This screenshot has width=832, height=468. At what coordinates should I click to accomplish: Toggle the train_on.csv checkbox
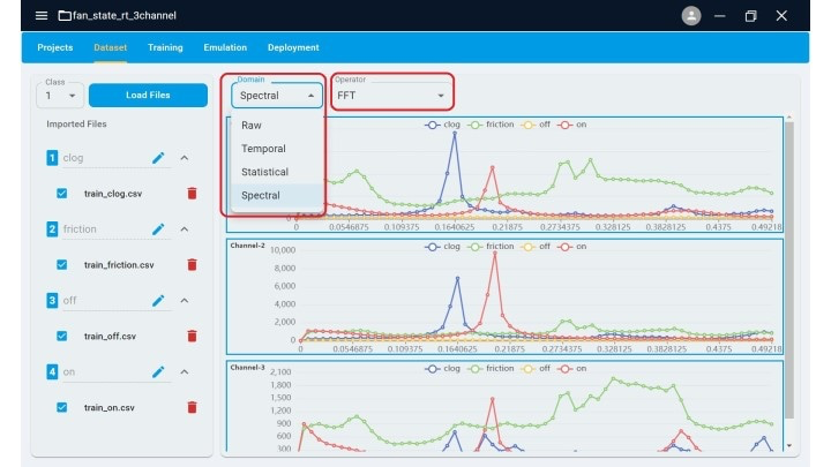tap(62, 407)
